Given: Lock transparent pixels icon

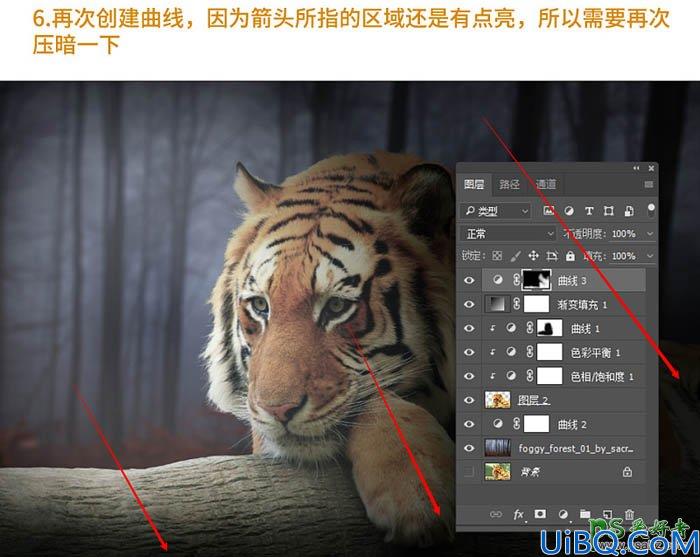Looking at the screenshot, I should [497, 256].
